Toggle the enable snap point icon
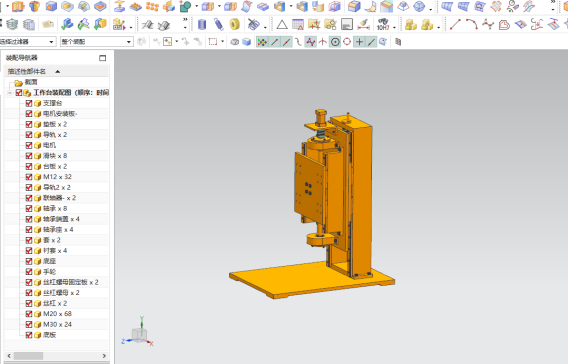 tap(262, 42)
